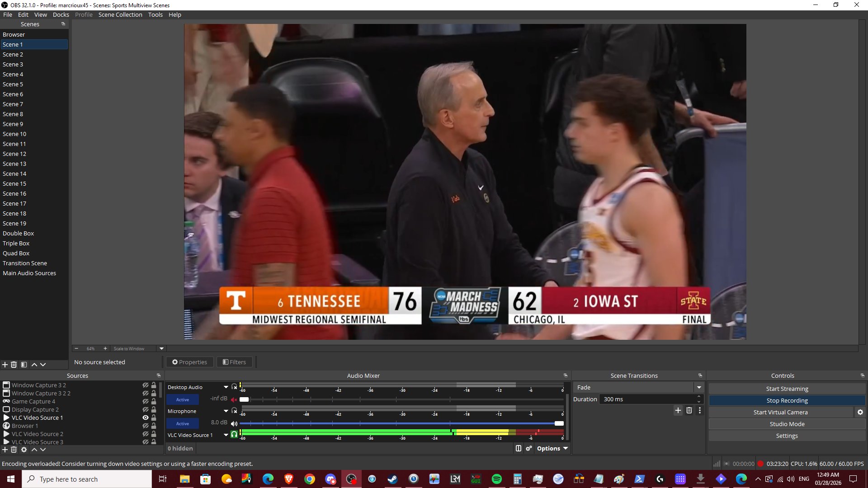Hide VLC Video Source 1 eye toggle
868x488 pixels.
(145, 418)
